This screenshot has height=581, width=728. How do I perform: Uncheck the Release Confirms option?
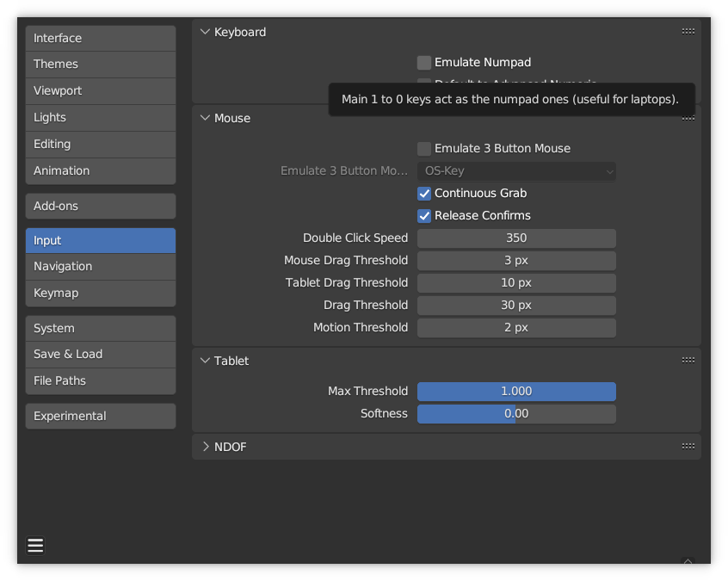pyautogui.click(x=424, y=216)
